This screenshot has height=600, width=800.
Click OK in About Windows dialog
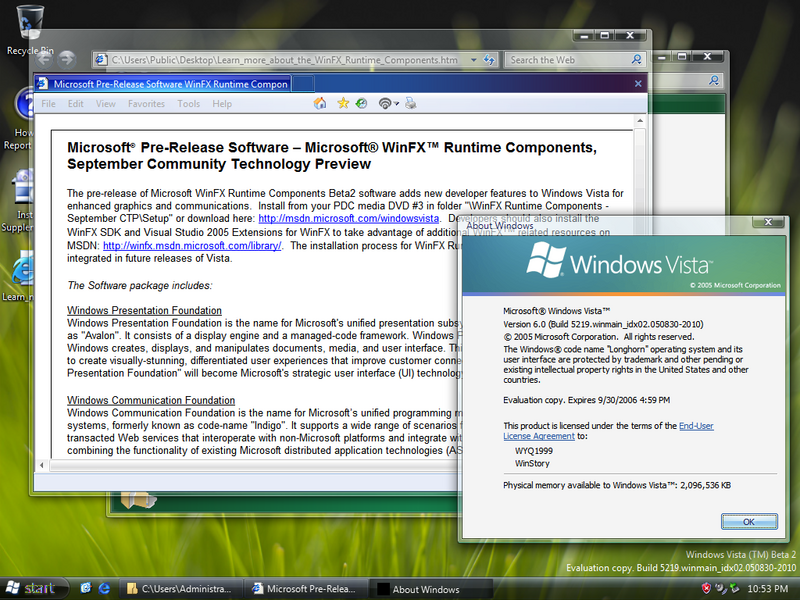coord(749,521)
